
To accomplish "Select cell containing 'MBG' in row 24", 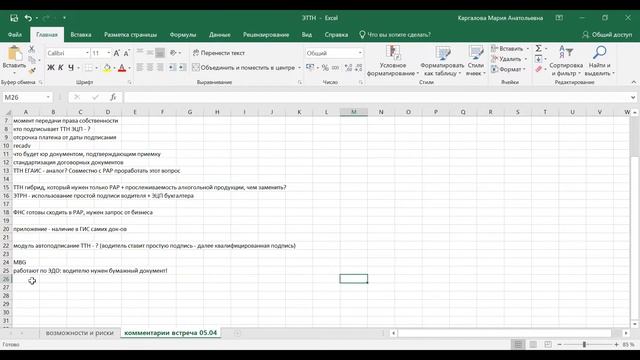I will pos(26,262).
